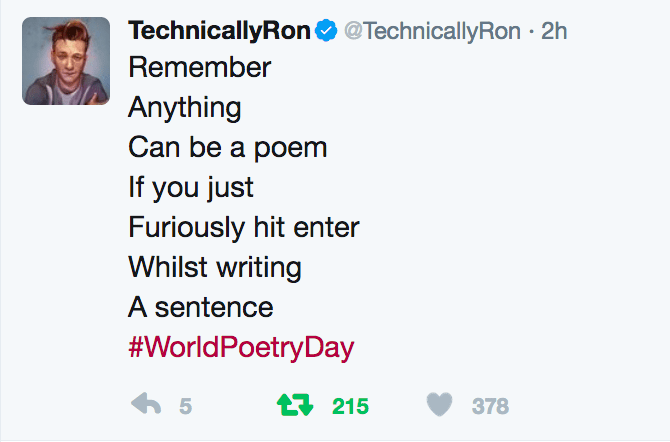Open the #WorldPoetryDay hashtag
Viewport: 670px width, 442px height.
(x=241, y=347)
